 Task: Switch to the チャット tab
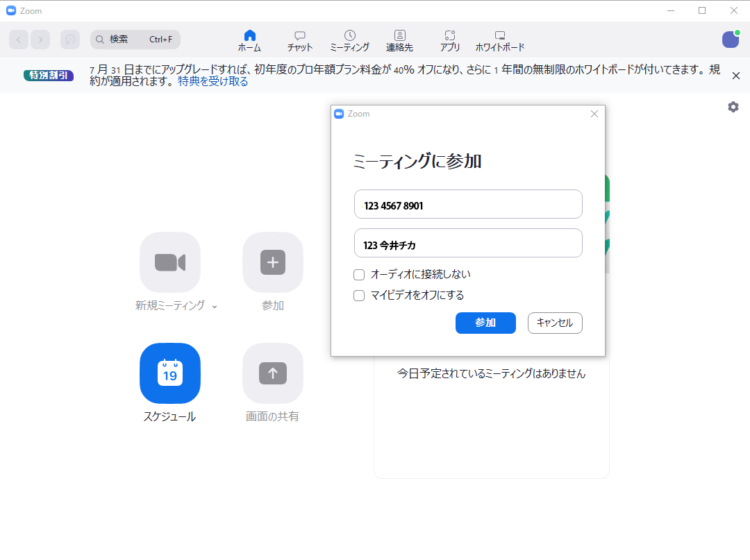[x=300, y=41]
